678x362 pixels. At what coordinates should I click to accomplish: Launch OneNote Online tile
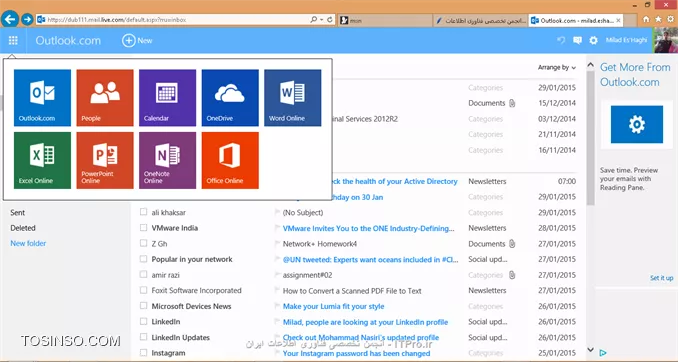167,160
